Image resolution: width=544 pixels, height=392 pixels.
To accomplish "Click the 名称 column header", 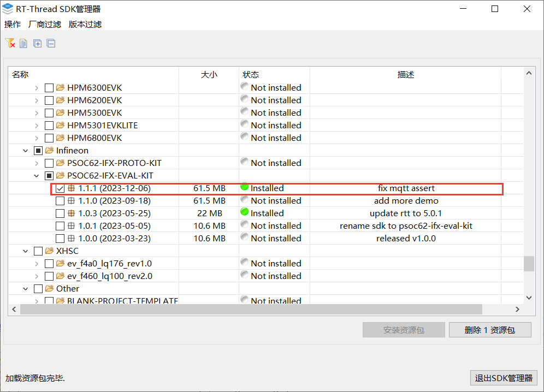I will [x=93, y=75].
